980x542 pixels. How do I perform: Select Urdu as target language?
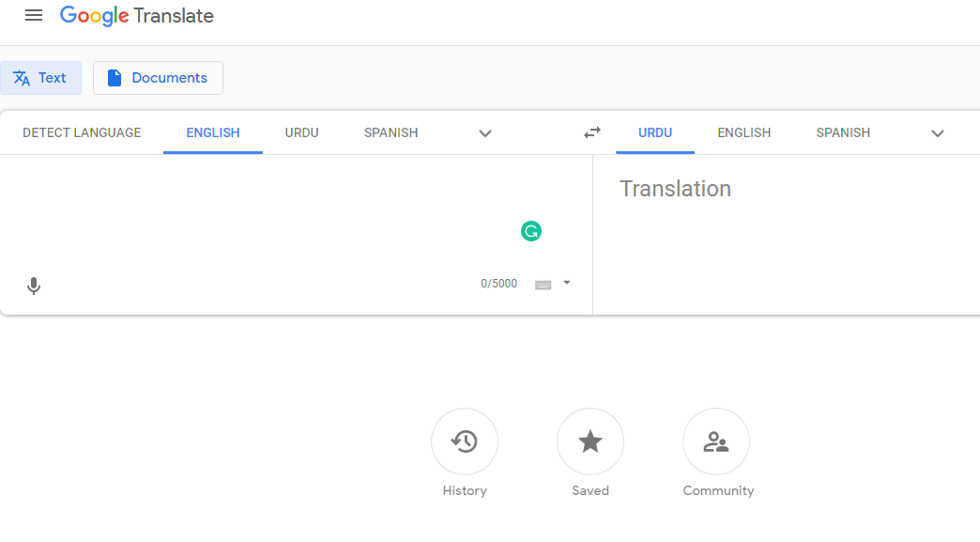pos(655,132)
